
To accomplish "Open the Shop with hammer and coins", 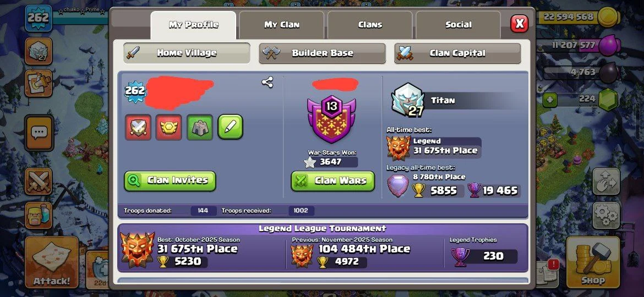I will point(593,262).
